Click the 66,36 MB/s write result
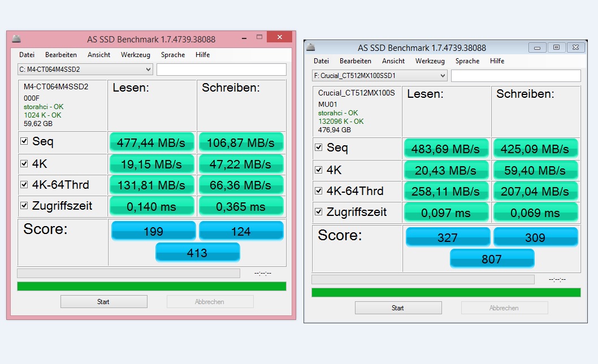Viewport: 598px width, 364px height. [x=241, y=185]
